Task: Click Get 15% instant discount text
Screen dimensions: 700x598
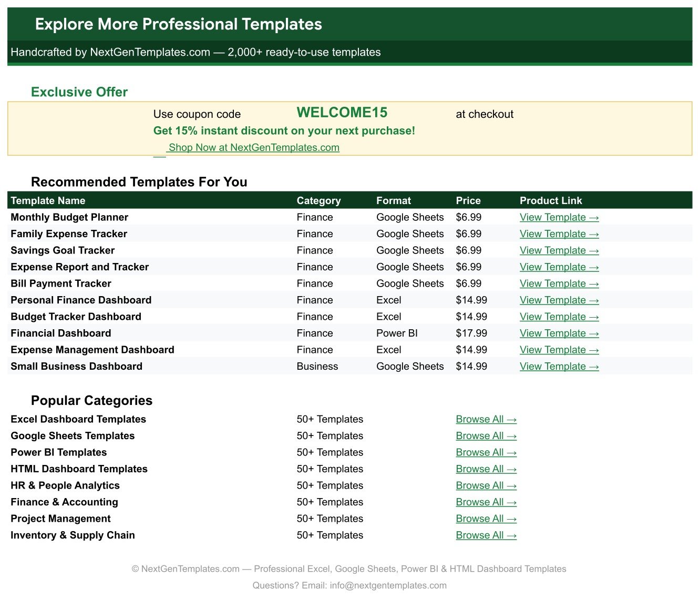Action: pos(284,131)
